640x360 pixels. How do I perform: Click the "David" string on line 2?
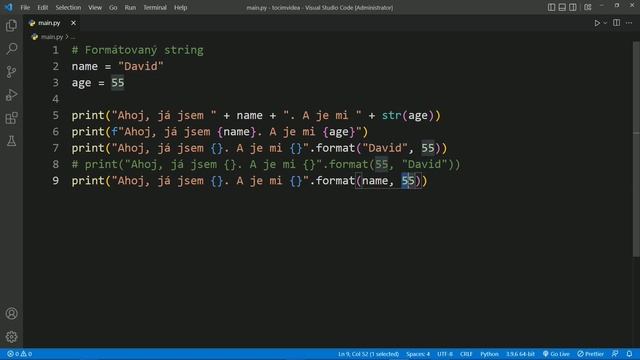click(140, 67)
